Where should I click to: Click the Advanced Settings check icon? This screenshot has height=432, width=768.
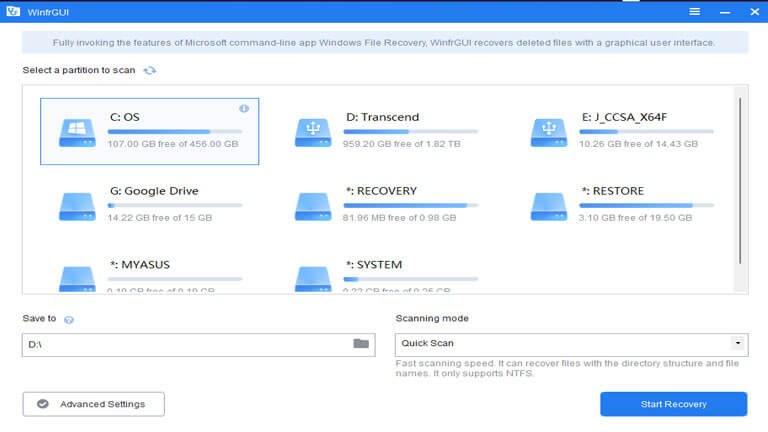point(43,404)
